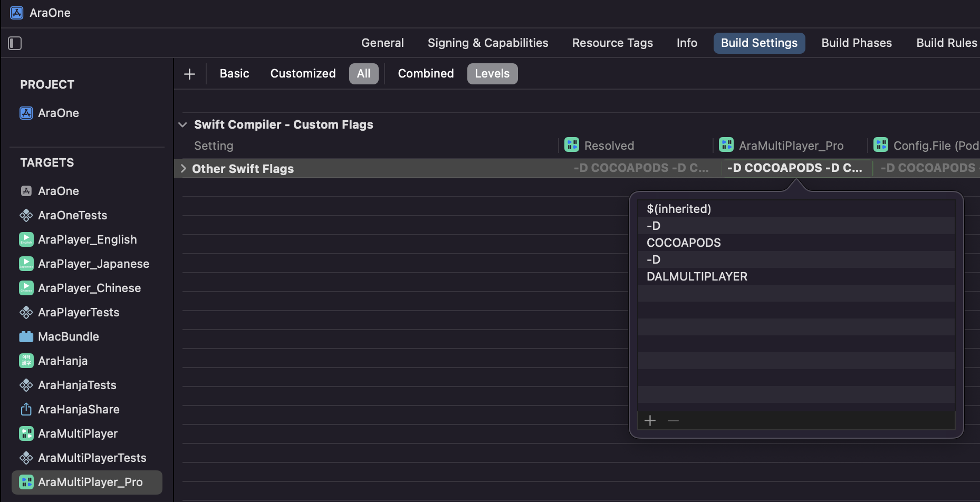Expand the Other Swift Flags row
The width and height of the screenshot is (980, 502).
183,168
